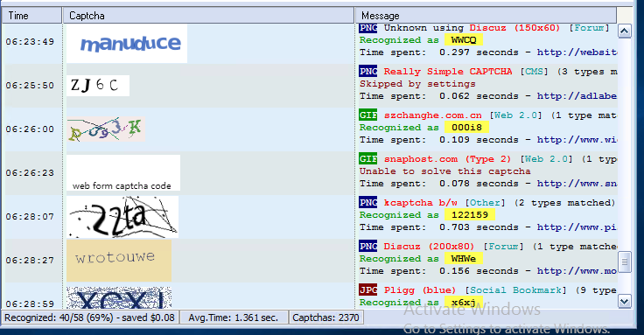Viewport: 644px width, 335px height.
Task: Select the time cell 06:28:07
Action: [x=30, y=217]
